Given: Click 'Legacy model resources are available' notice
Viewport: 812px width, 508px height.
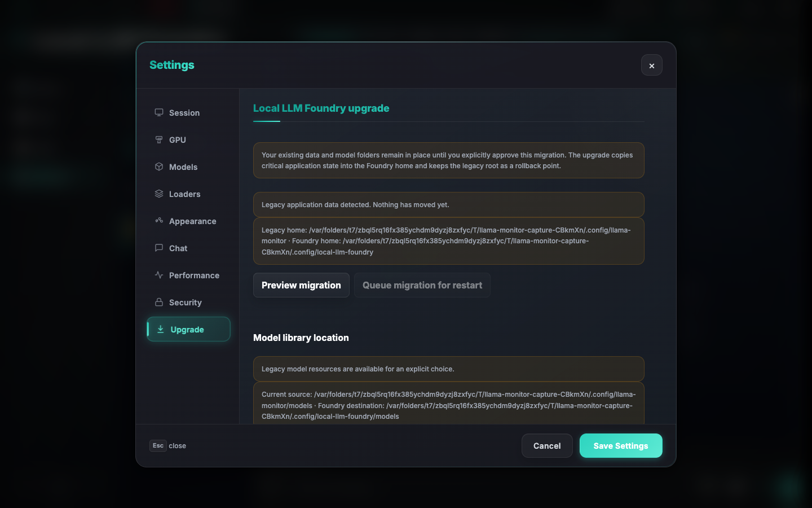Looking at the screenshot, I should pyautogui.click(x=449, y=369).
